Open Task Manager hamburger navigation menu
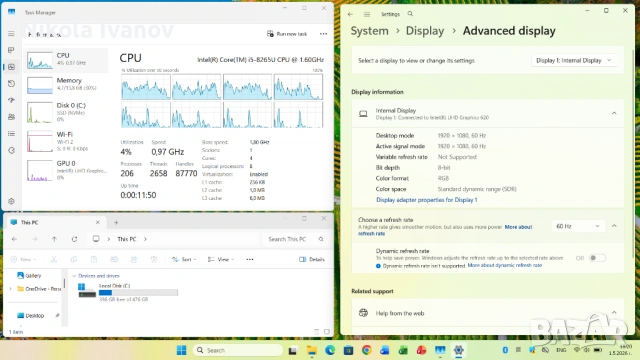This screenshot has height=360, width=640. point(11,33)
